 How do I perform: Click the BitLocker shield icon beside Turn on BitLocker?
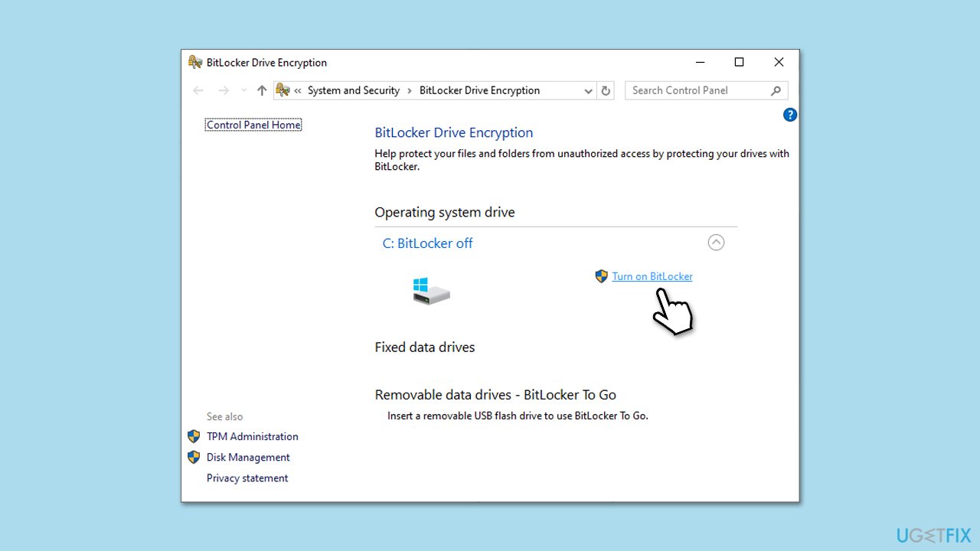(601, 276)
